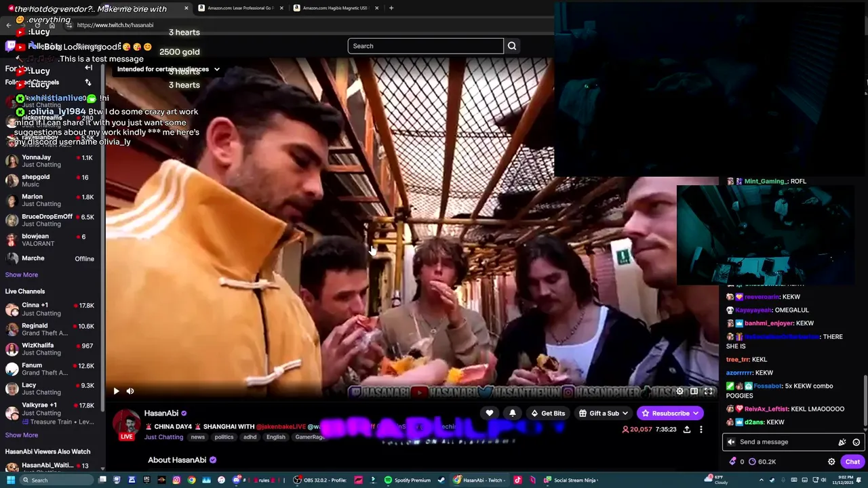Click the politics stream tag
The image size is (868, 488).
[224, 437]
